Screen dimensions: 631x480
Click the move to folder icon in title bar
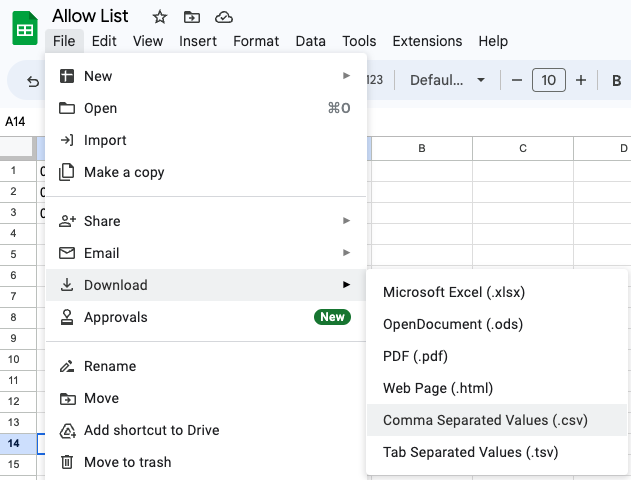click(192, 17)
